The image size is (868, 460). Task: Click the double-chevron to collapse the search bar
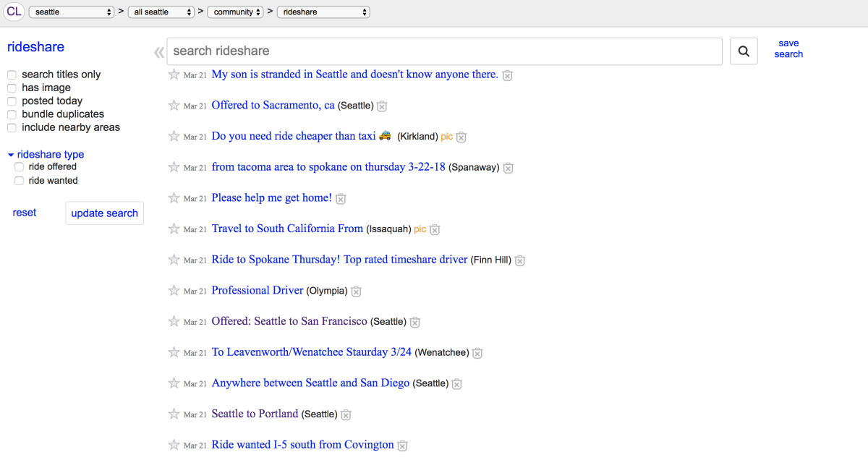pyautogui.click(x=158, y=51)
